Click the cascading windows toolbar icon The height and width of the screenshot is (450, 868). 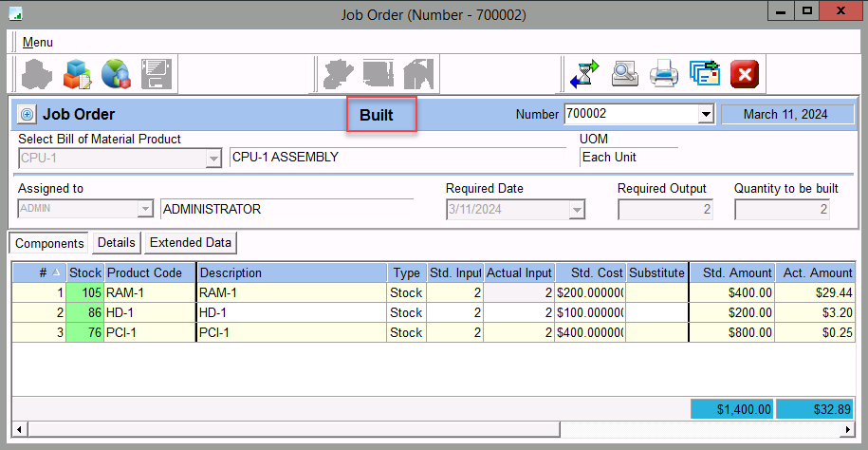tap(704, 73)
